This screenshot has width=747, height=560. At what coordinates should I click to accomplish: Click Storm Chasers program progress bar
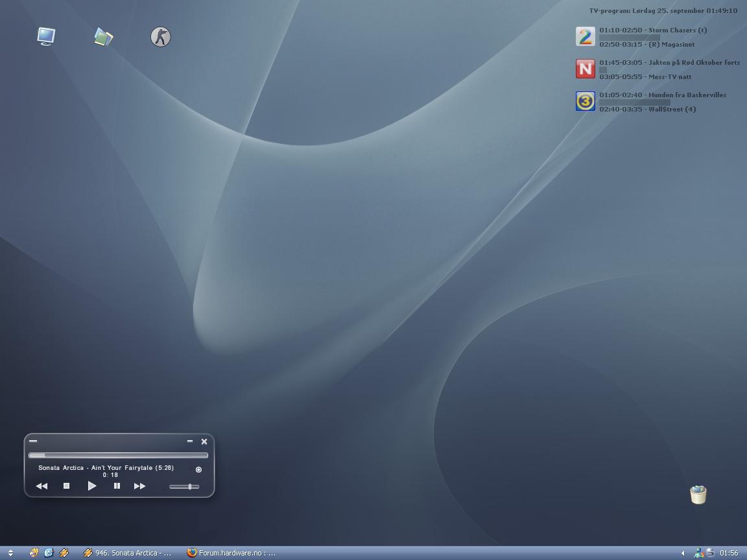point(630,37)
